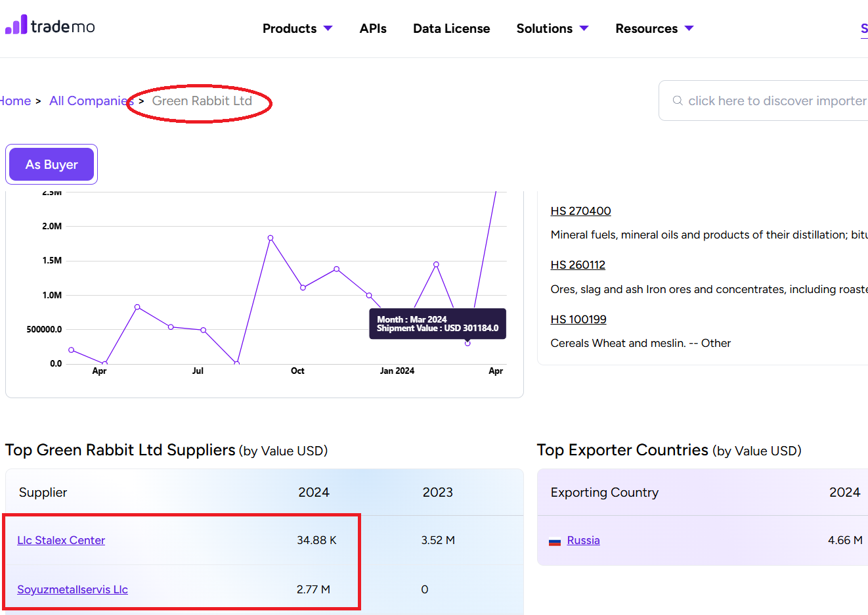Open Soyuzmetallservis Llc supplier link

72,589
